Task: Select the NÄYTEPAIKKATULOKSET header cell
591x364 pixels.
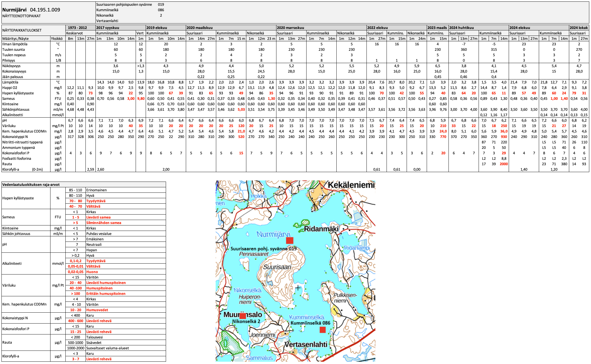Action: pos(22,30)
